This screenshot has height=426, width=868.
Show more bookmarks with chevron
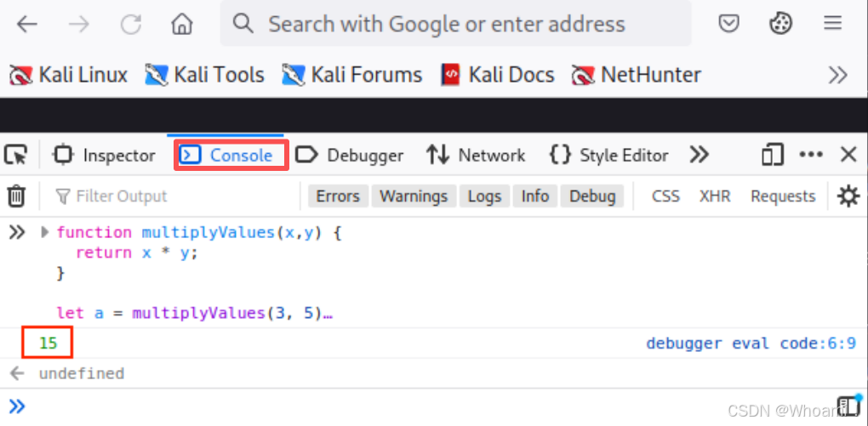click(837, 75)
